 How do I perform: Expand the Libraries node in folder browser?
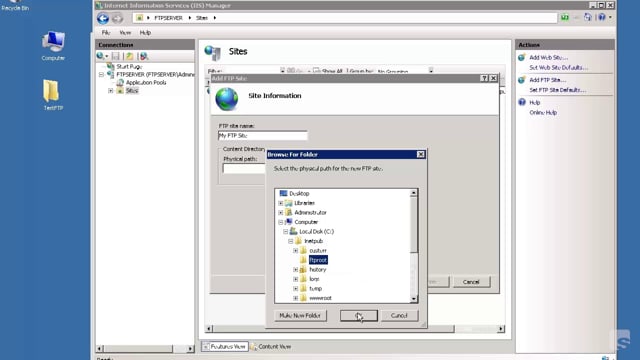280,203
